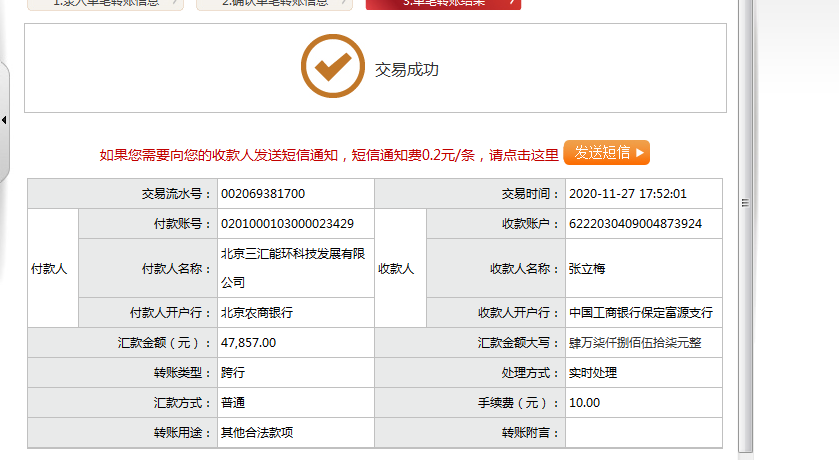Select the third step tab 单笔转账结果
Image resolution: width=839 pixels, height=460 pixels.
click(x=443, y=4)
